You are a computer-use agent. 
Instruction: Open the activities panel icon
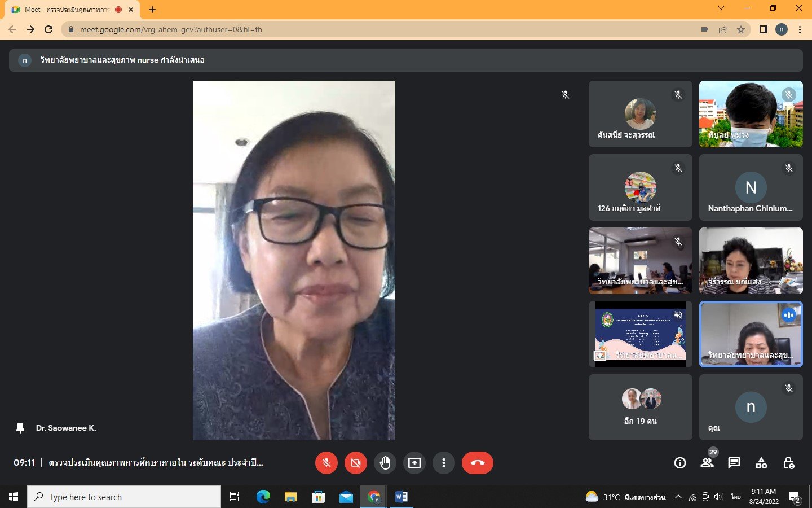tap(761, 463)
